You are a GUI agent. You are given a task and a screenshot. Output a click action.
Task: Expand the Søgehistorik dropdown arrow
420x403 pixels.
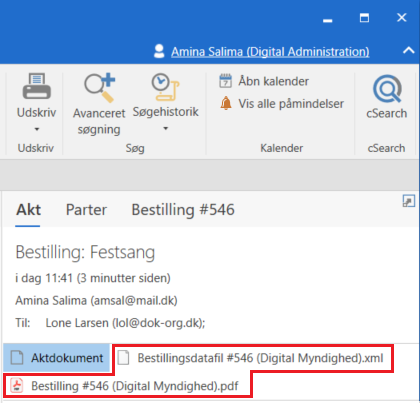pos(165,129)
